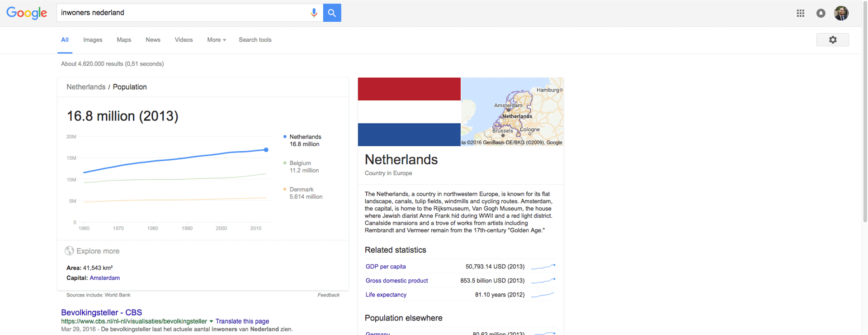Open the account profile picture
The height and width of the screenshot is (335, 868).
(x=841, y=13)
